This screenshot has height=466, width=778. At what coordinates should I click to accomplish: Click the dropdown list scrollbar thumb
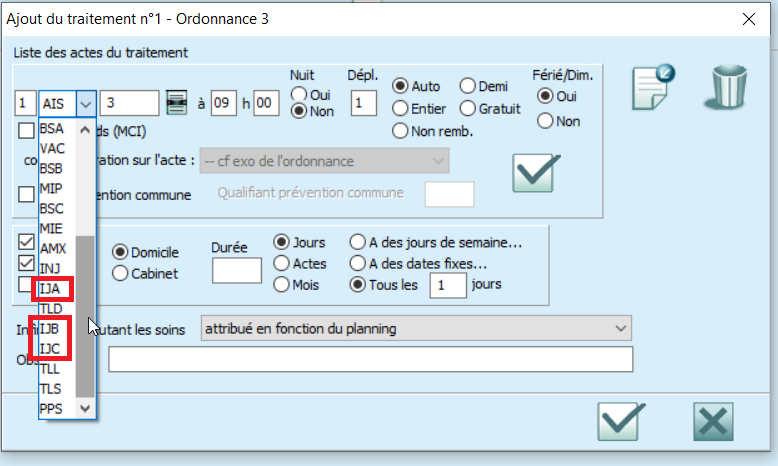[x=86, y=315]
